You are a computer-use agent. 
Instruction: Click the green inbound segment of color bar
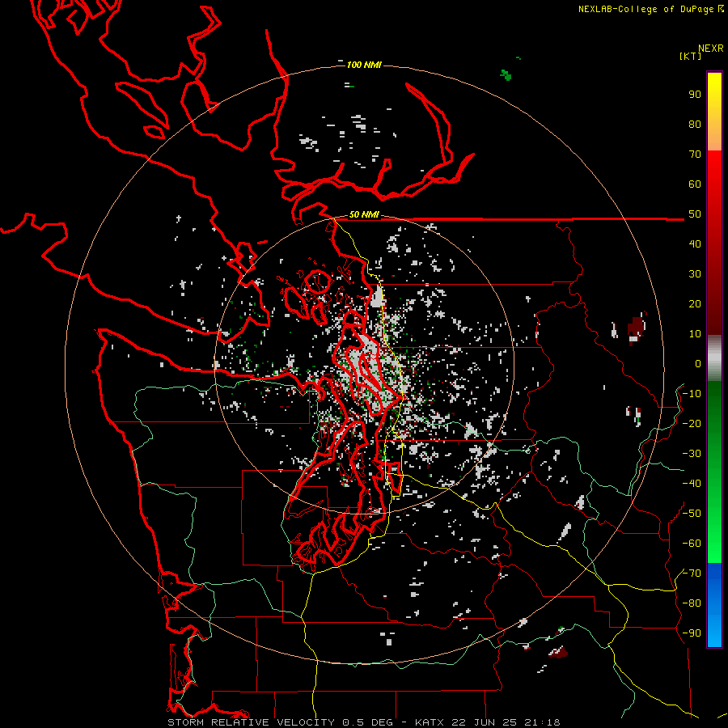click(x=714, y=472)
